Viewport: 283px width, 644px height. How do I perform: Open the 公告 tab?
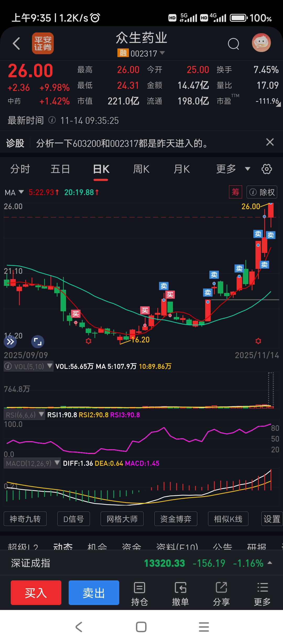click(x=222, y=546)
